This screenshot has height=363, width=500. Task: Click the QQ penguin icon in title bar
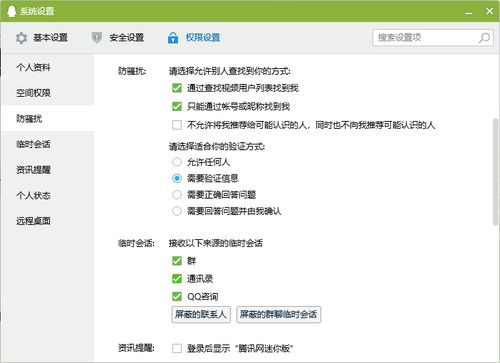(x=11, y=11)
